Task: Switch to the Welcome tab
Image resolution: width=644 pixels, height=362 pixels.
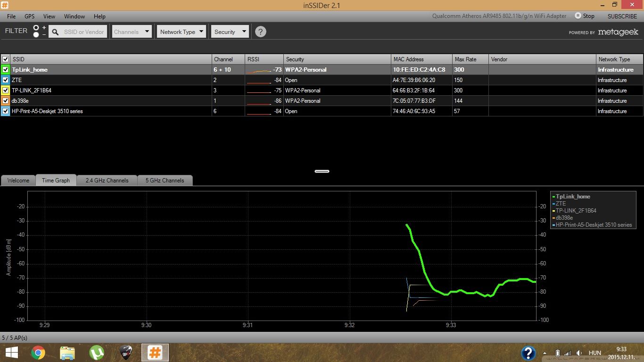Action: coord(18,181)
